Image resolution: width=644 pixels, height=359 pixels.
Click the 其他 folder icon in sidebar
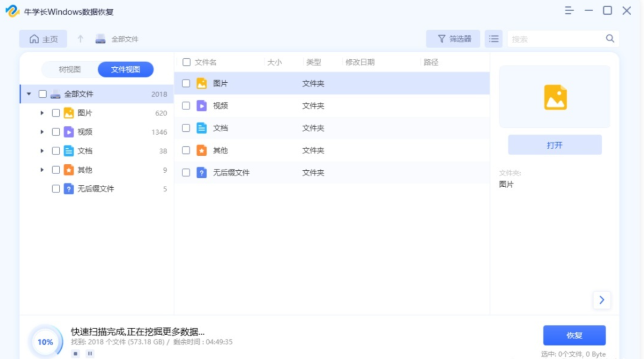tap(69, 170)
